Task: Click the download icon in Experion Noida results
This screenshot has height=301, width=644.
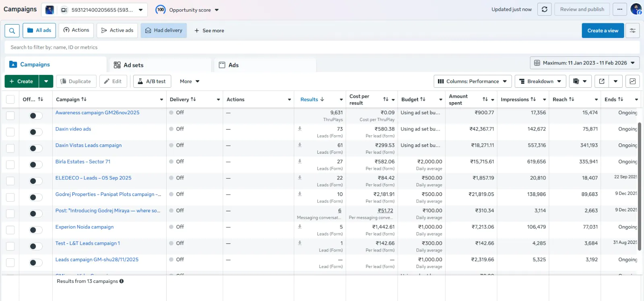Action: coord(300,227)
